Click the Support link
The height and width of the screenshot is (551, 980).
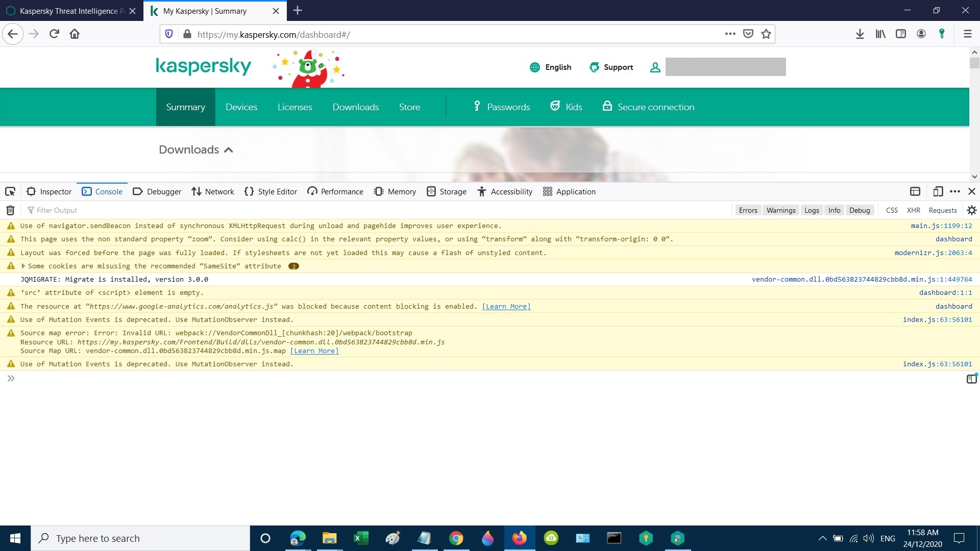click(x=611, y=67)
